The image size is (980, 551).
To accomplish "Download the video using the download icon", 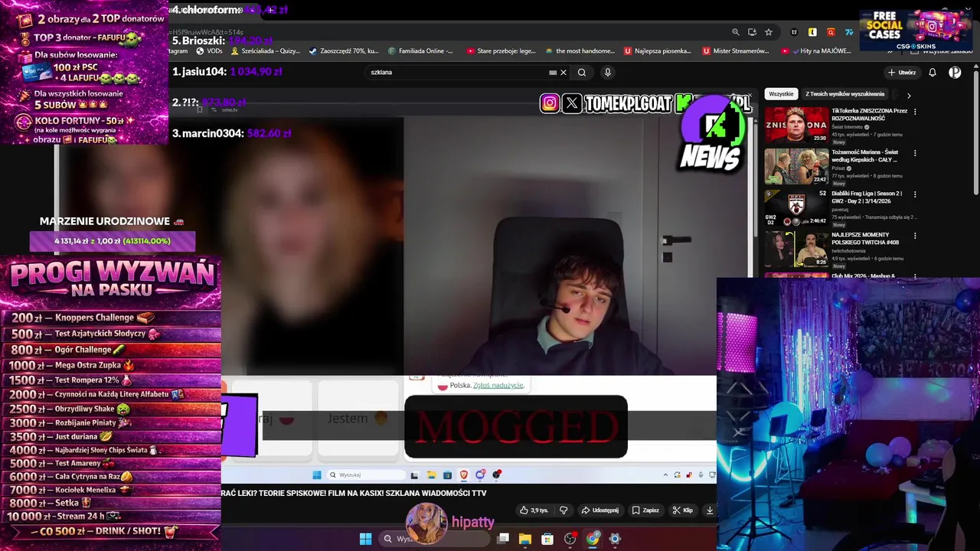I will pyautogui.click(x=710, y=510).
